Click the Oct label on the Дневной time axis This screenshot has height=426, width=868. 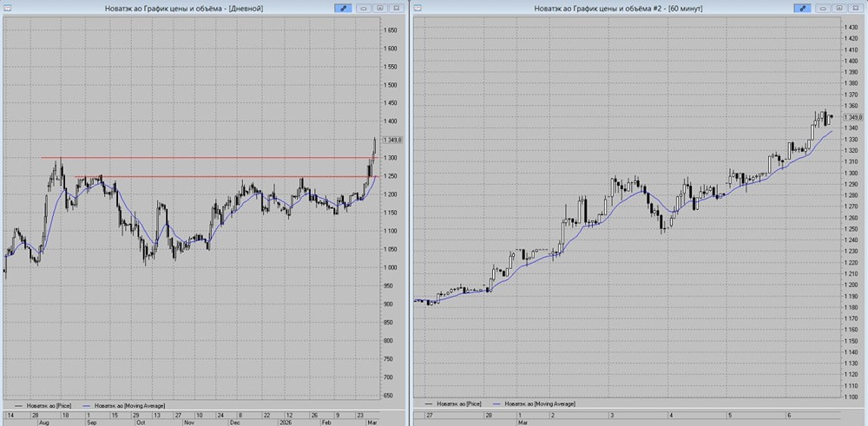tap(141, 422)
